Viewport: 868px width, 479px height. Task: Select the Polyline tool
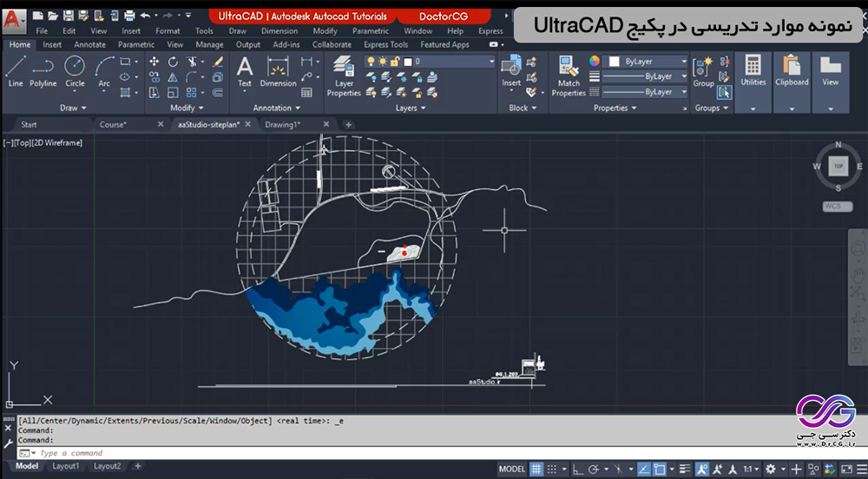tap(43, 72)
